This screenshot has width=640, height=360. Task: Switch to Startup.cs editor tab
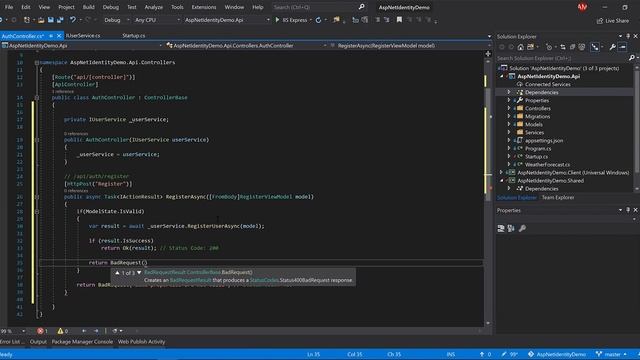(x=133, y=36)
